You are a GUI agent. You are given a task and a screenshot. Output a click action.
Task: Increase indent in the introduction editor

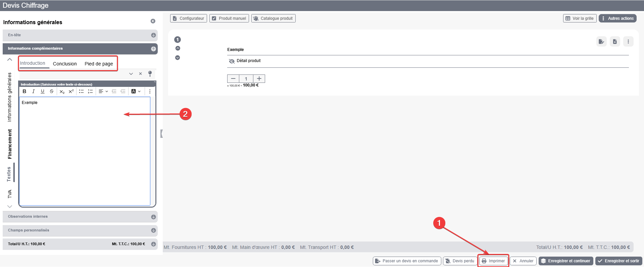tap(123, 91)
